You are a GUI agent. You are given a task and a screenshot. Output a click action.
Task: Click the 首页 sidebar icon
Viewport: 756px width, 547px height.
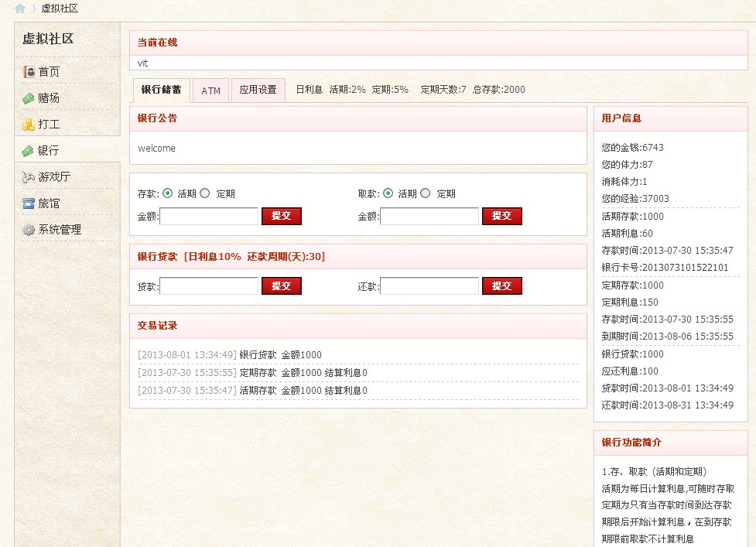29,72
